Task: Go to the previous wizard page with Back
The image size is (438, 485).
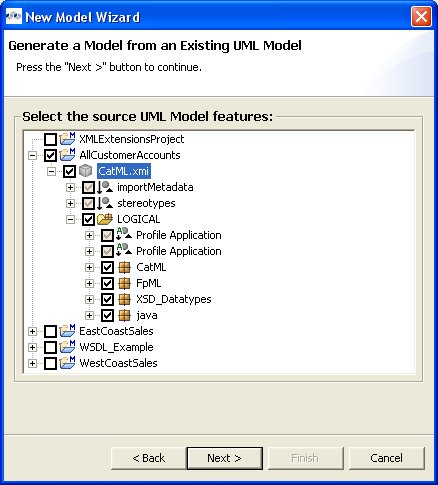Action: 148,458
